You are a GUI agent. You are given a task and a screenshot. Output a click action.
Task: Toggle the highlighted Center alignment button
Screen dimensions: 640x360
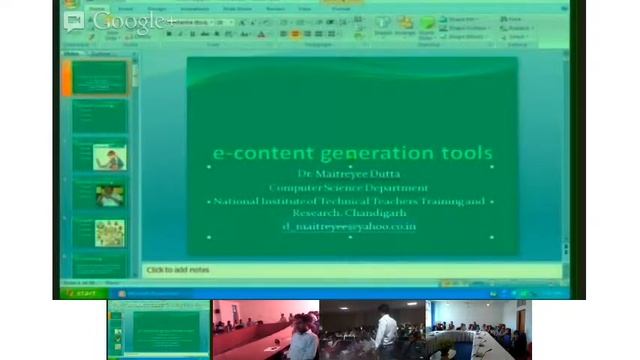click(295, 34)
